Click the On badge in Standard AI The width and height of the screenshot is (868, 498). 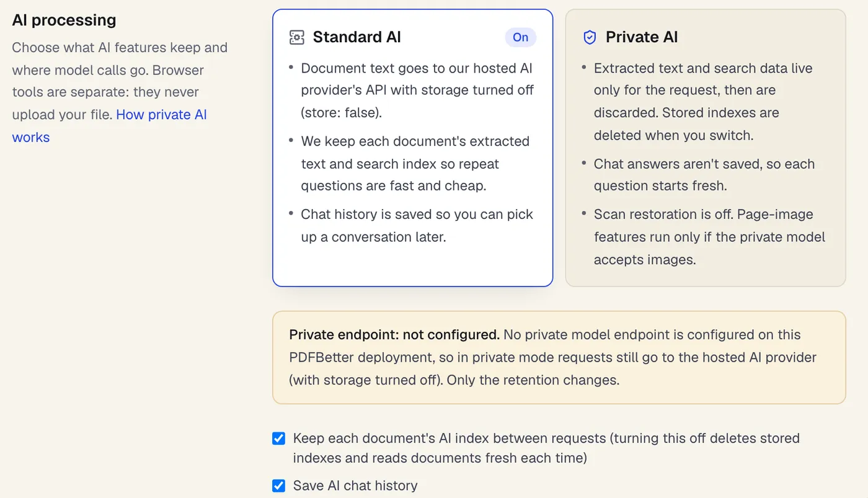520,37
